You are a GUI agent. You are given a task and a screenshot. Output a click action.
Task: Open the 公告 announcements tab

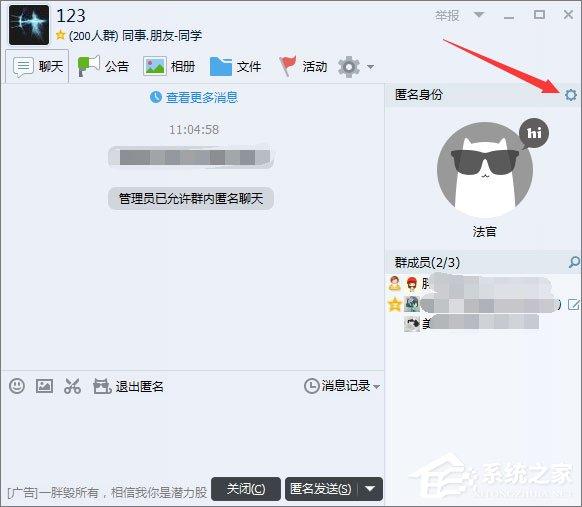pyautogui.click(x=103, y=67)
